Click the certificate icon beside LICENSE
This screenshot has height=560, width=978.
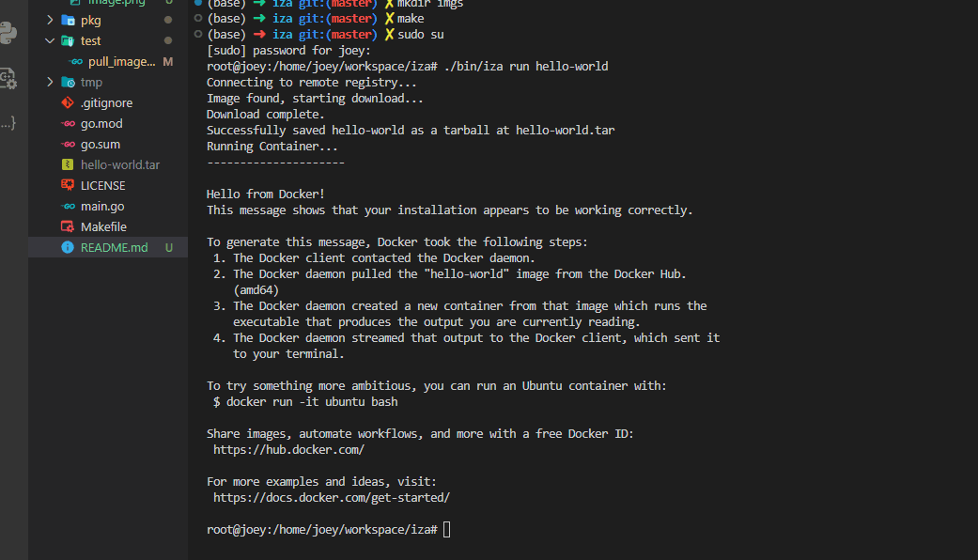coord(68,186)
